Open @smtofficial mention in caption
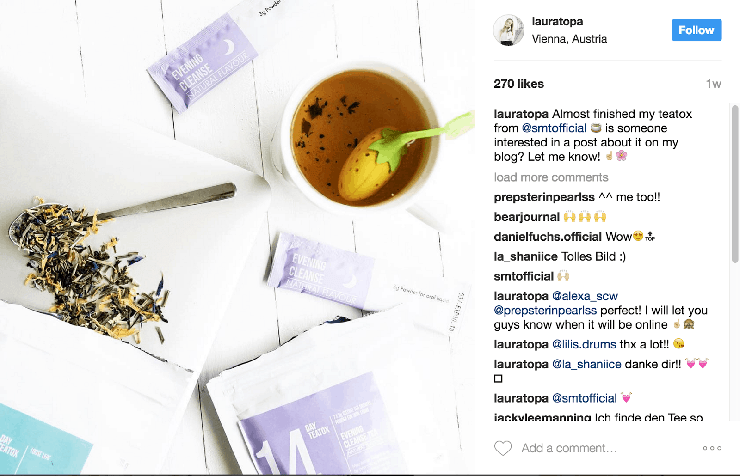 coord(554,128)
